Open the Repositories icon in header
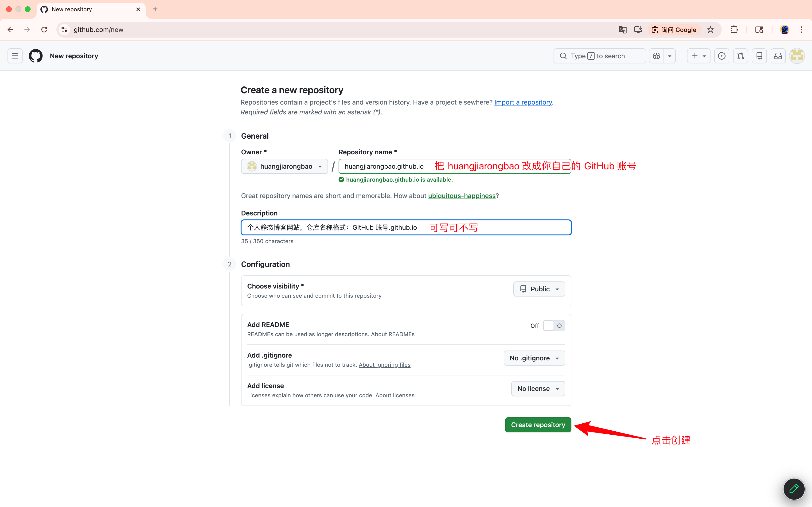The width and height of the screenshot is (812, 507). (x=759, y=56)
